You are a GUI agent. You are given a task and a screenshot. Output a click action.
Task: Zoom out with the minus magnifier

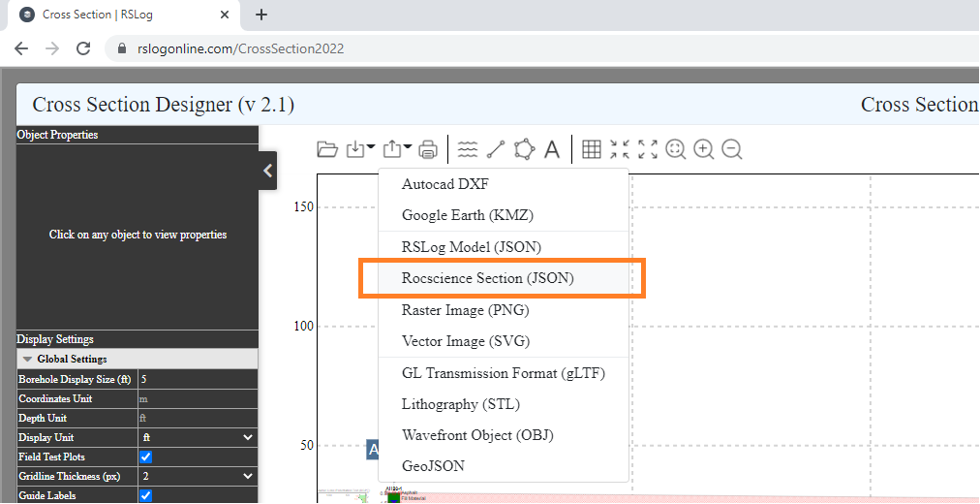pyautogui.click(x=732, y=149)
